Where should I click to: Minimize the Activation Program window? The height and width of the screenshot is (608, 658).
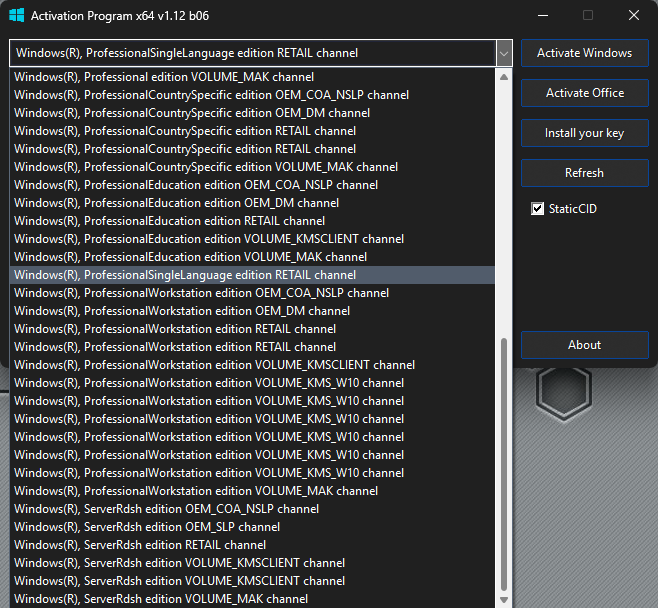[543, 16]
